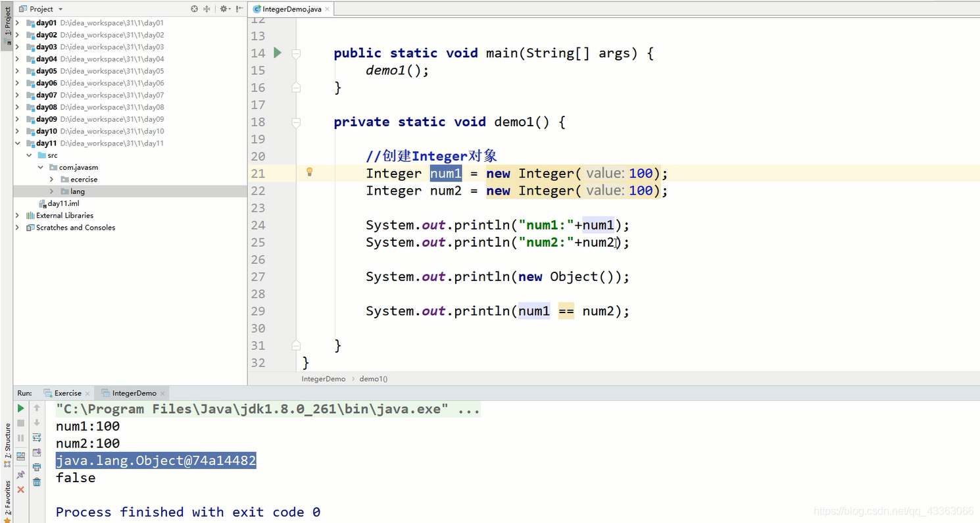
Task: Open the IntegerDemo.java editor tab
Action: coord(291,9)
